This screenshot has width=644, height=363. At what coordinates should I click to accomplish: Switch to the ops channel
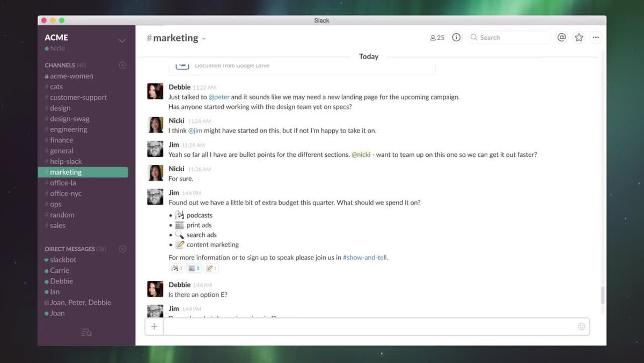(x=56, y=205)
